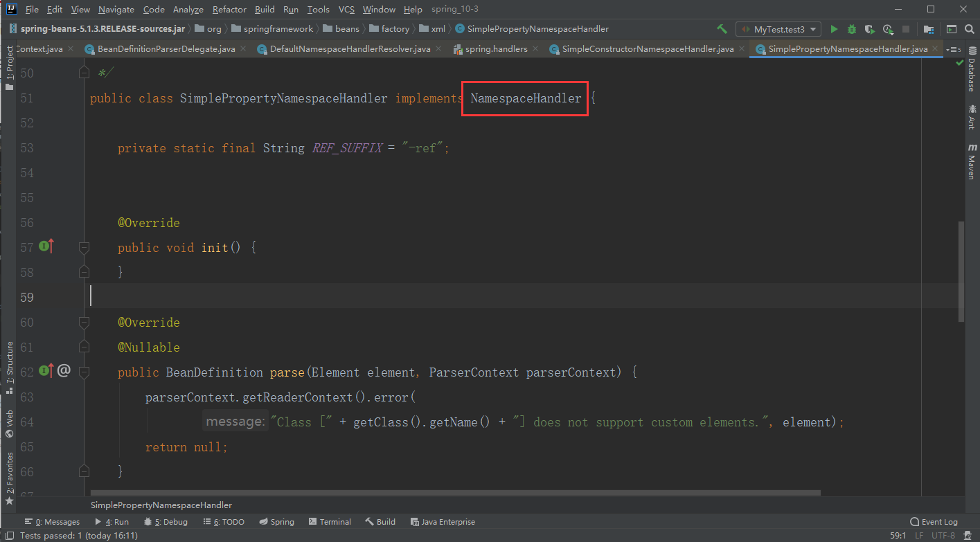Click implemented-method gutter icon on parse line 62
The height and width of the screenshot is (542, 980).
46,370
